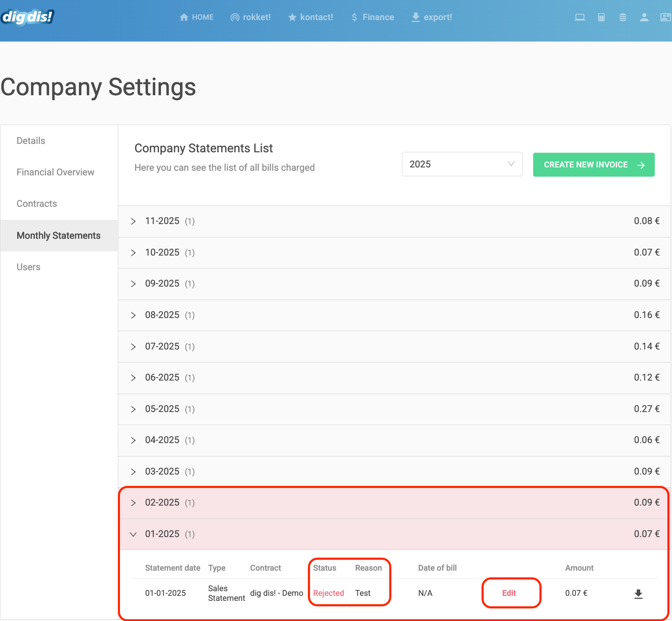The height and width of the screenshot is (621, 672).
Task: Open the laptop icon in header
Action: pyautogui.click(x=580, y=17)
